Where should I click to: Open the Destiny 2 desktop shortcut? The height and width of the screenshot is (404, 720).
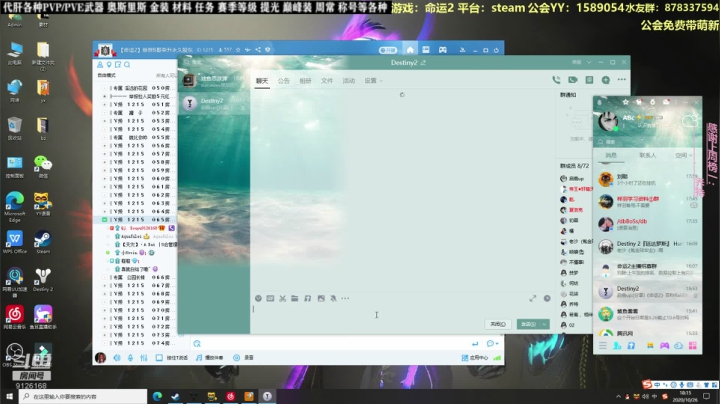[x=43, y=280]
